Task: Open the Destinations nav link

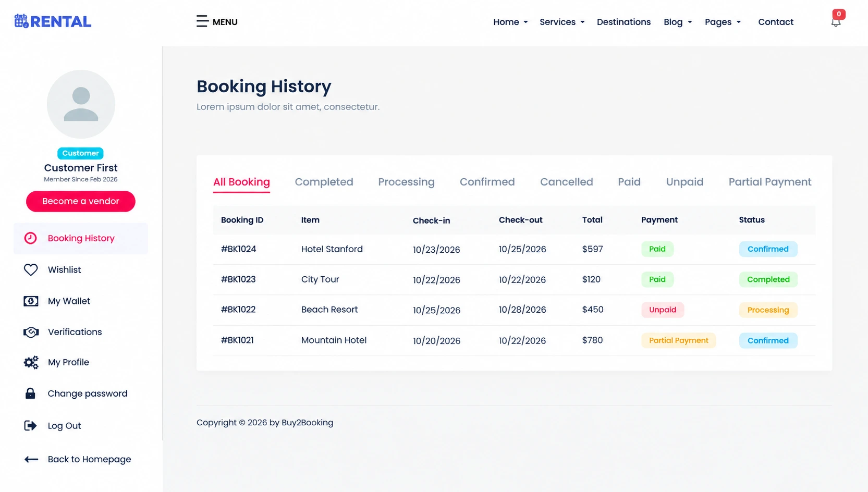Action: (624, 22)
